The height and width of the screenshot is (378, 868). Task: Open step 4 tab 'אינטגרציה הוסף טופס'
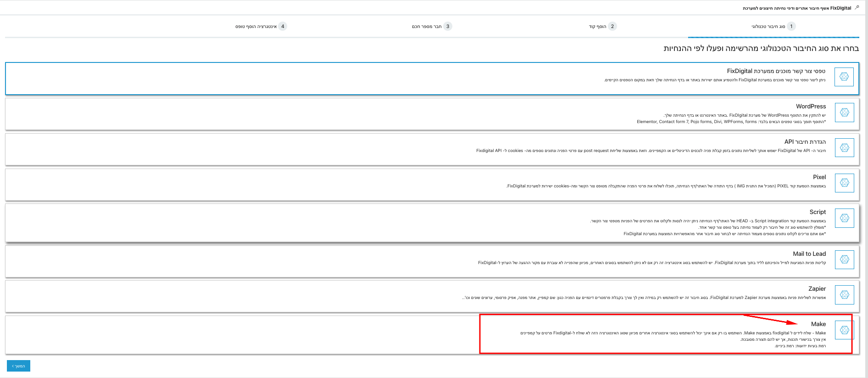click(x=261, y=26)
